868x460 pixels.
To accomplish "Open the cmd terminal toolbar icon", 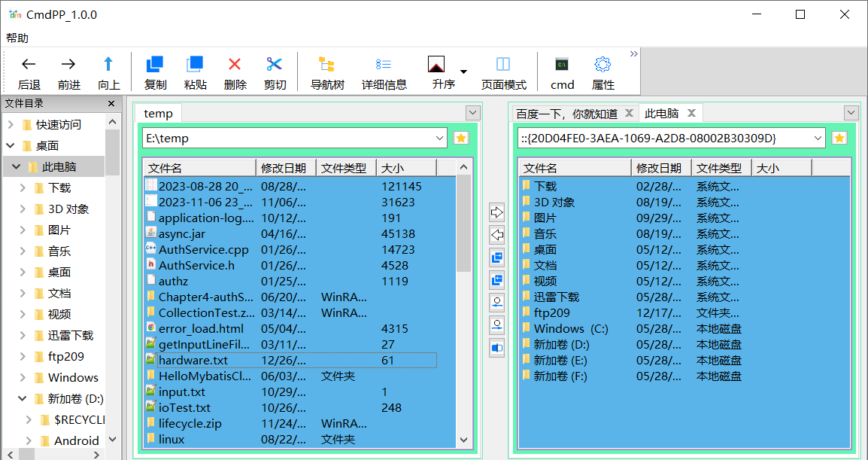I will tap(562, 64).
